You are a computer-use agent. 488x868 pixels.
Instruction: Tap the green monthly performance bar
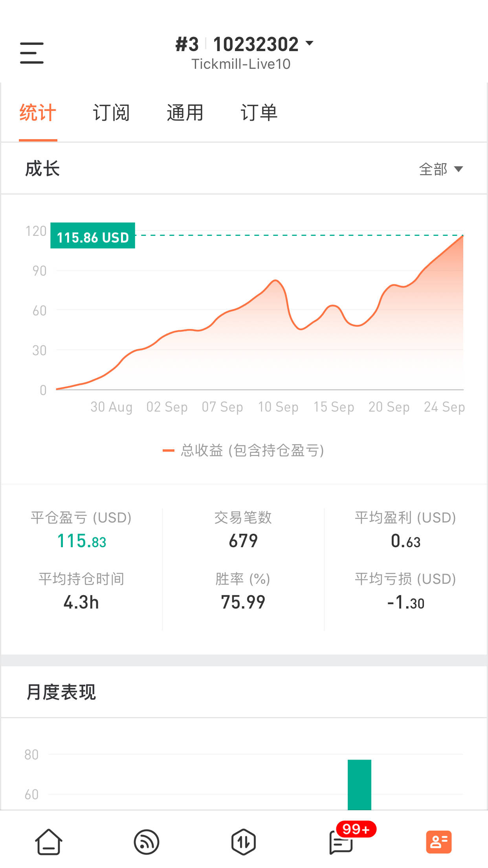359,785
